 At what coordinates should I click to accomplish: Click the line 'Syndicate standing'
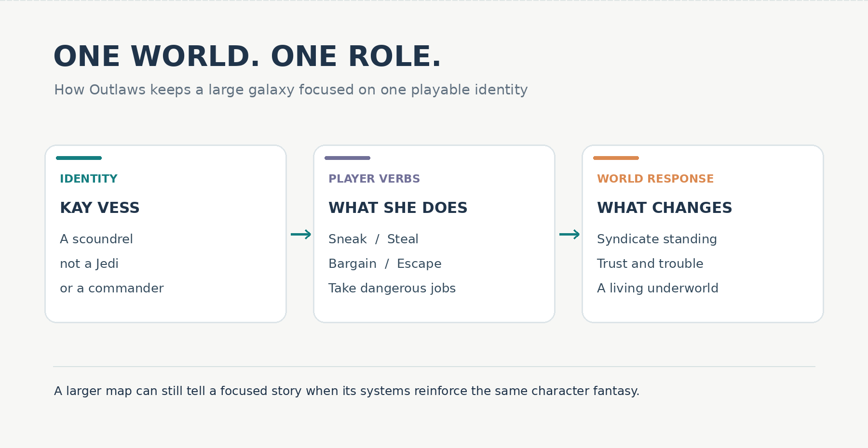657,239
